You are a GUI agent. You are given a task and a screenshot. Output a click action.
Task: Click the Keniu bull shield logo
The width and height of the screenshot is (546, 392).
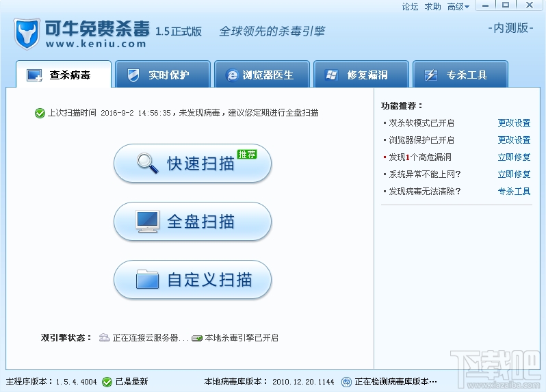(x=26, y=34)
